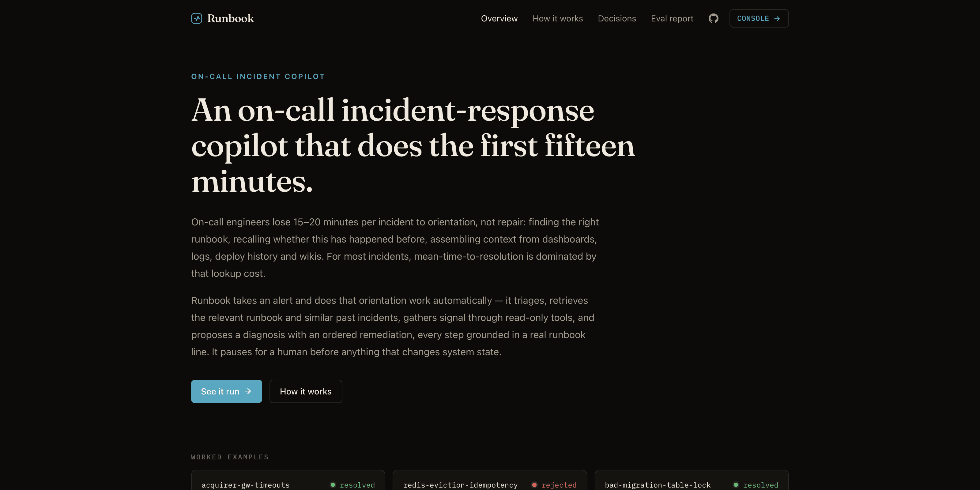Click the resolved status on bad-migration-table-lock
This screenshot has height=490, width=980.
(x=756, y=485)
